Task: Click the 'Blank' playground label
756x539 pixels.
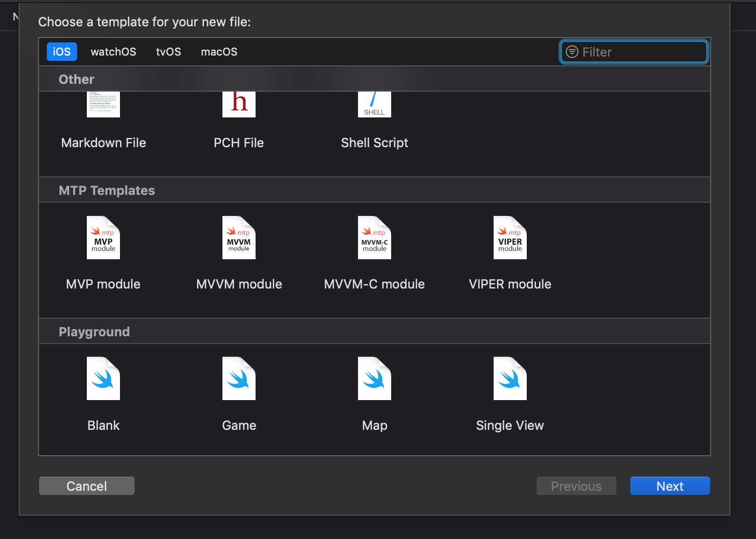Action: [103, 425]
